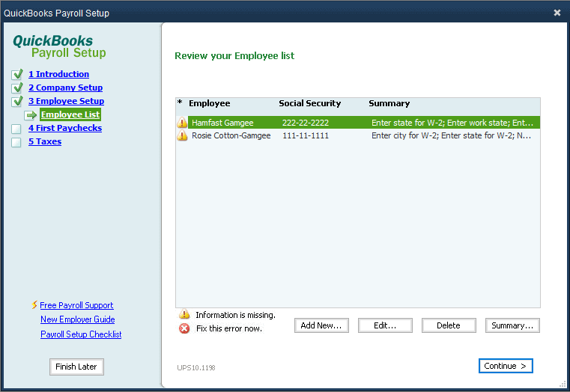
Task: Click the Social Security column header
Action: click(310, 103)
